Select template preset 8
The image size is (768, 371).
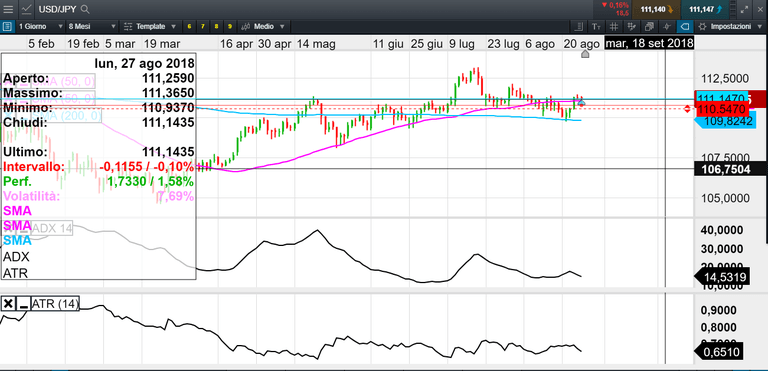[216, 26]
